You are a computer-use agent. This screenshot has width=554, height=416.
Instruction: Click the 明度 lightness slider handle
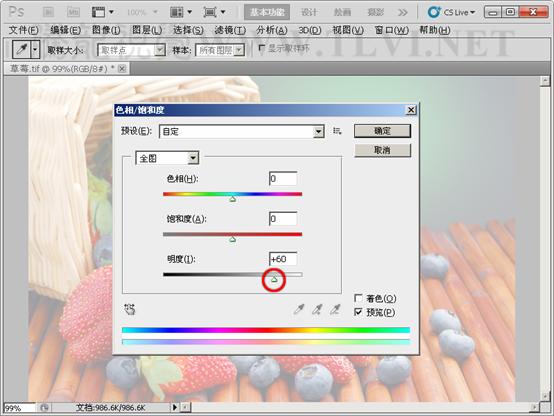point(274,280)
